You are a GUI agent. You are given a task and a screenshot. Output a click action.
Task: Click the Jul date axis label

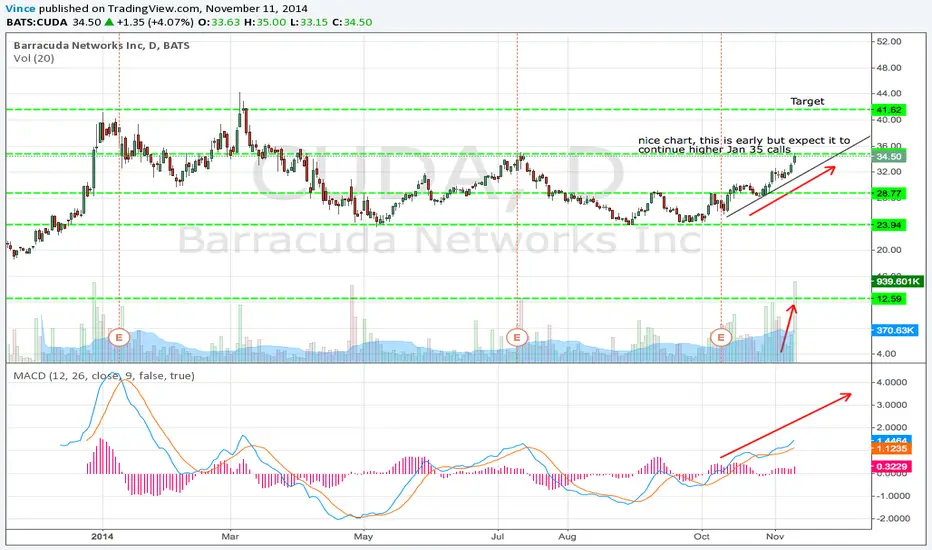pos(498,536)
